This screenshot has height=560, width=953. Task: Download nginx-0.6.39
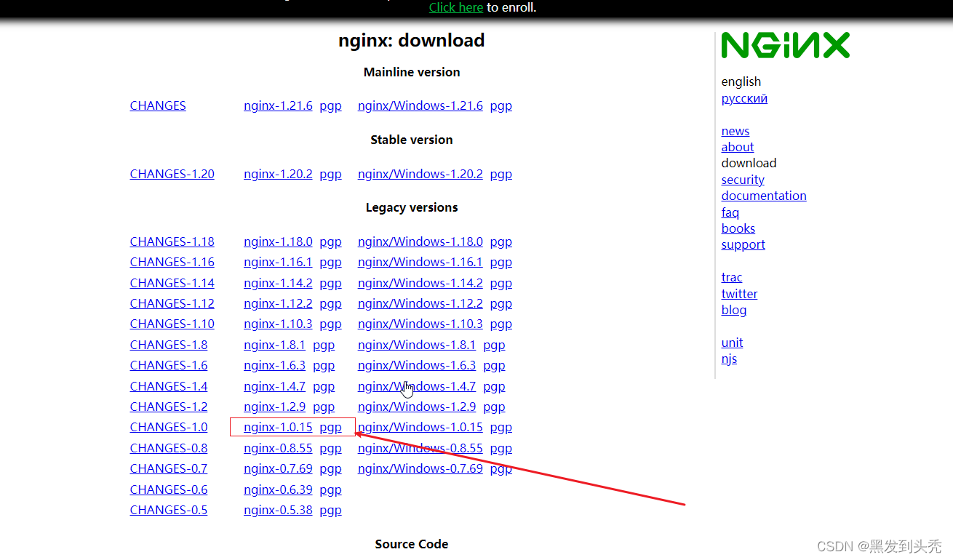click(x=278, y=489)
